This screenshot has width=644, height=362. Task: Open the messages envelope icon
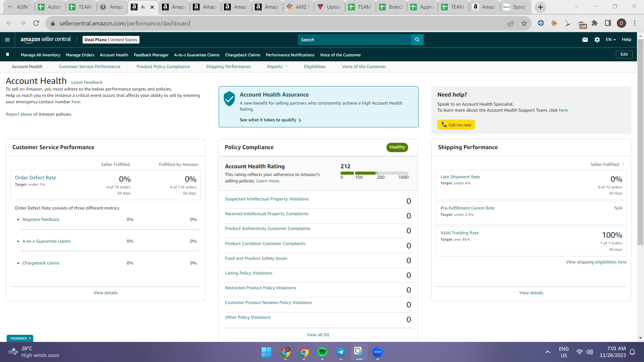pos(585,40)
